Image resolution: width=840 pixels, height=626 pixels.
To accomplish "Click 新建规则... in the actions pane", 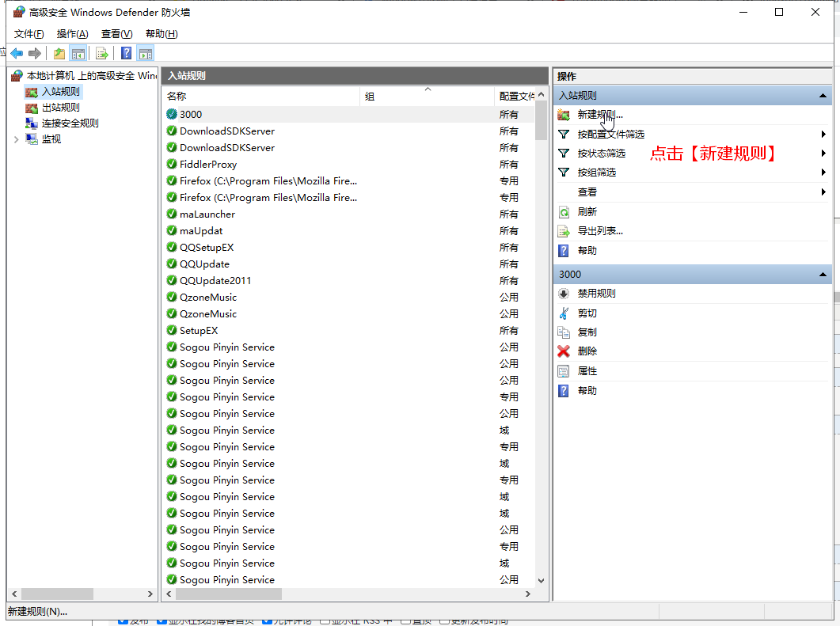I will pos(600,115).
